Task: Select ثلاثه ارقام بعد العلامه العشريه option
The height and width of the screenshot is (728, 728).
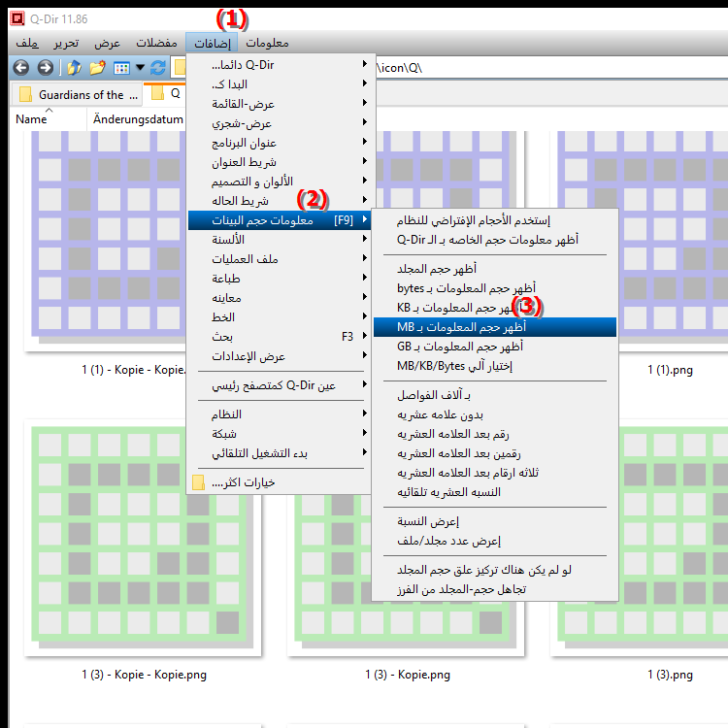Action: [x=495, y=473]
